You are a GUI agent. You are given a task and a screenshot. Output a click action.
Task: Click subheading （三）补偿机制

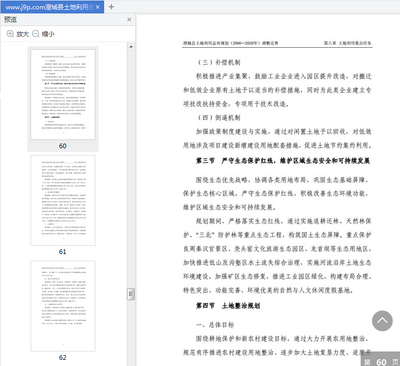218,62
